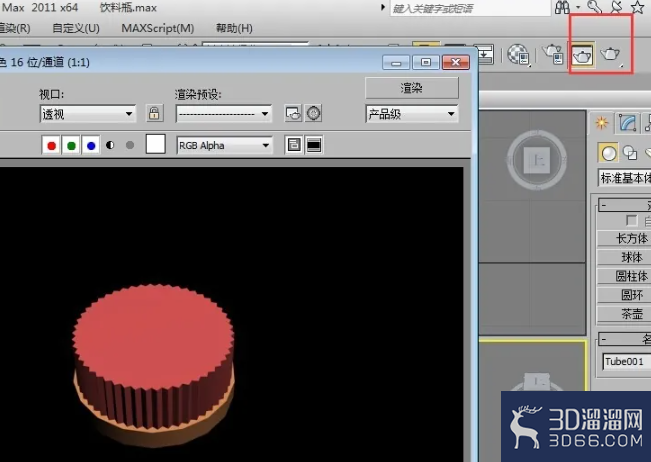
Task: Open the satellite dish Subscription Center icon
Action: pos(617,7)
